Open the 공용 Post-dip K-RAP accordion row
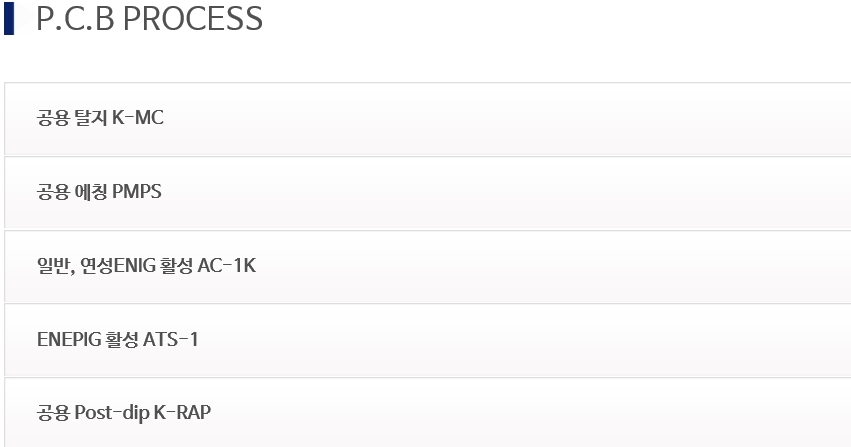The height and width of the screenshot is (447, 851). coord(428,413)
